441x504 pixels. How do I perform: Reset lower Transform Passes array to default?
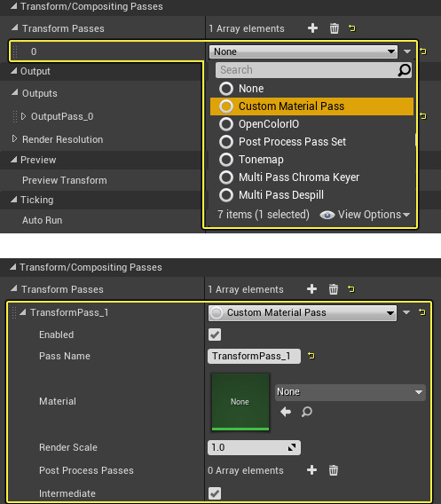(x=351, y=289)
